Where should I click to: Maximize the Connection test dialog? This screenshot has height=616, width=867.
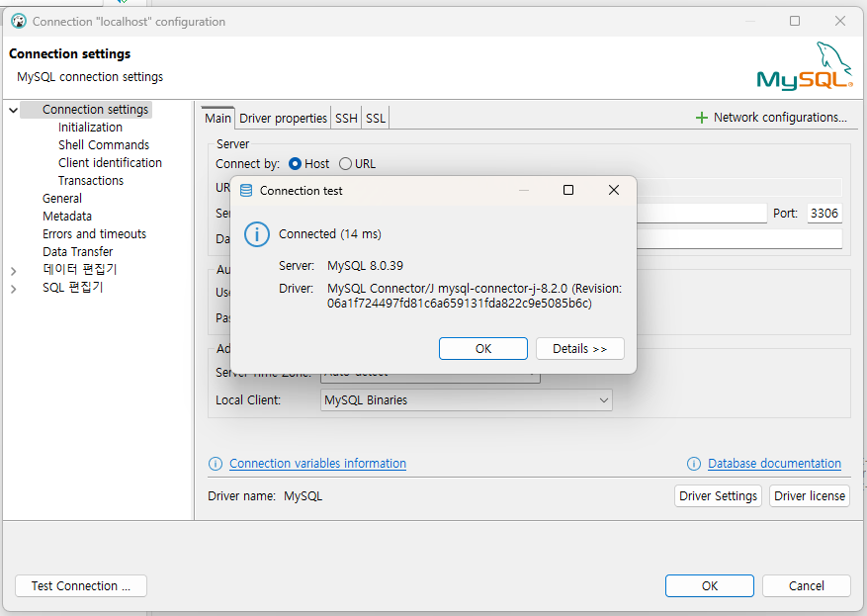[x=567, y=190]
